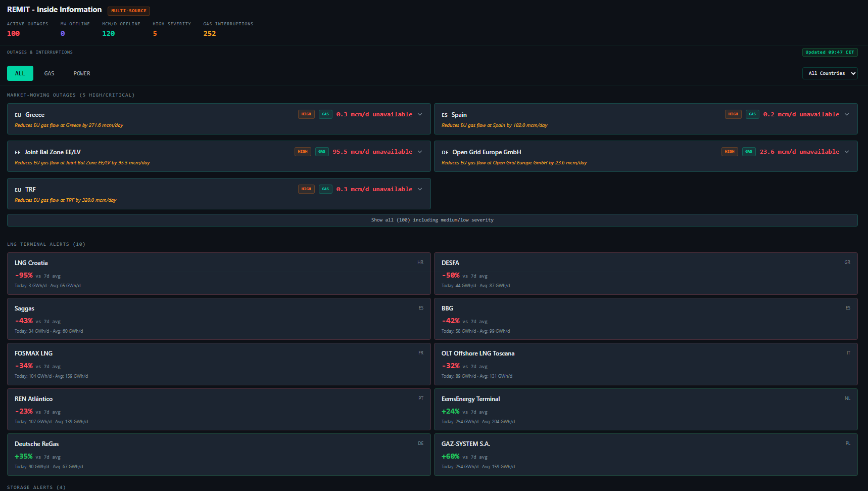Screen dimensions: 868x491
Task: Expand the Joint Bal Zone EE/LV chevron
Action: [x=420, y=152]
